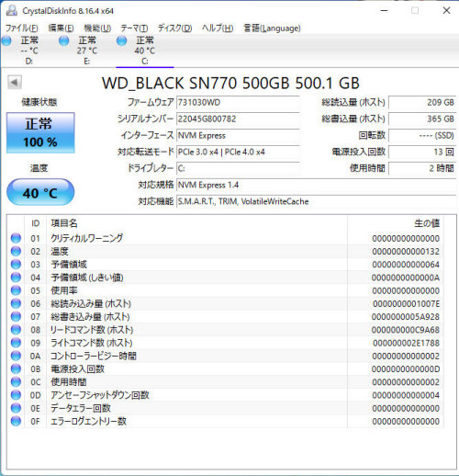Open the ファイル(F) menu
The width and height of the screenshot is (459, 476).
click(22, 28)
